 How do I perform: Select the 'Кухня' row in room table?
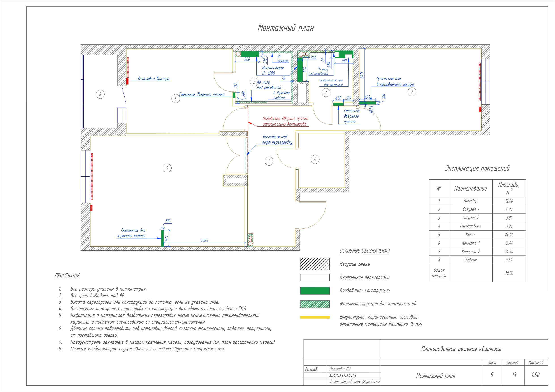tap(470, 235)
